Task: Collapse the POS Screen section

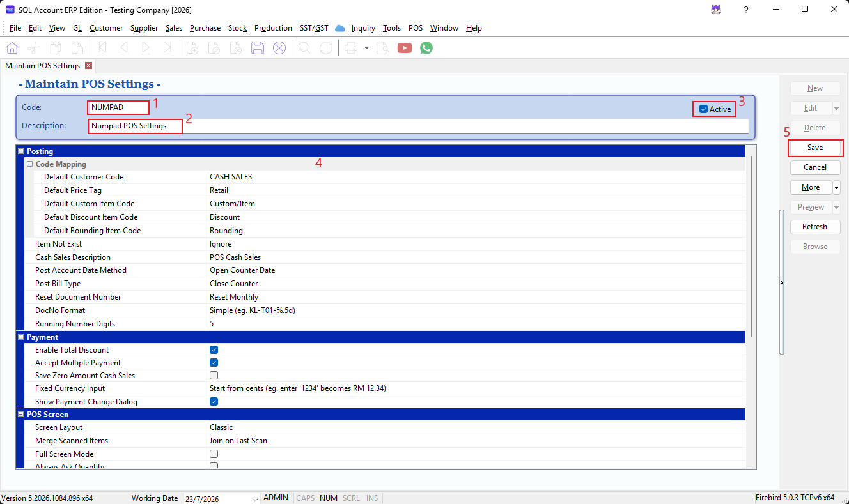Action: [21, 415]
